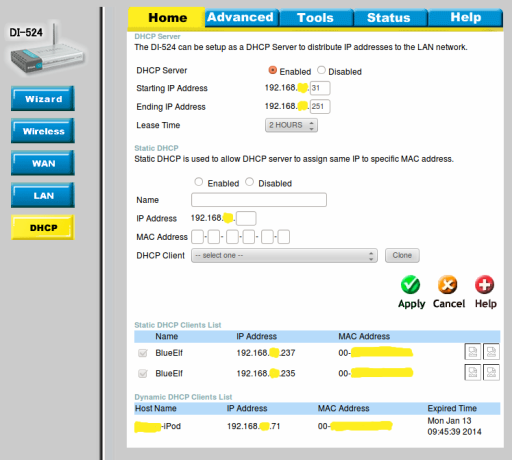Image resolution: width=512 pixels, height=460 pixels.
Task: Toggle checkbox for BlueElf .237 entry
Action: (x=143, y=353)
